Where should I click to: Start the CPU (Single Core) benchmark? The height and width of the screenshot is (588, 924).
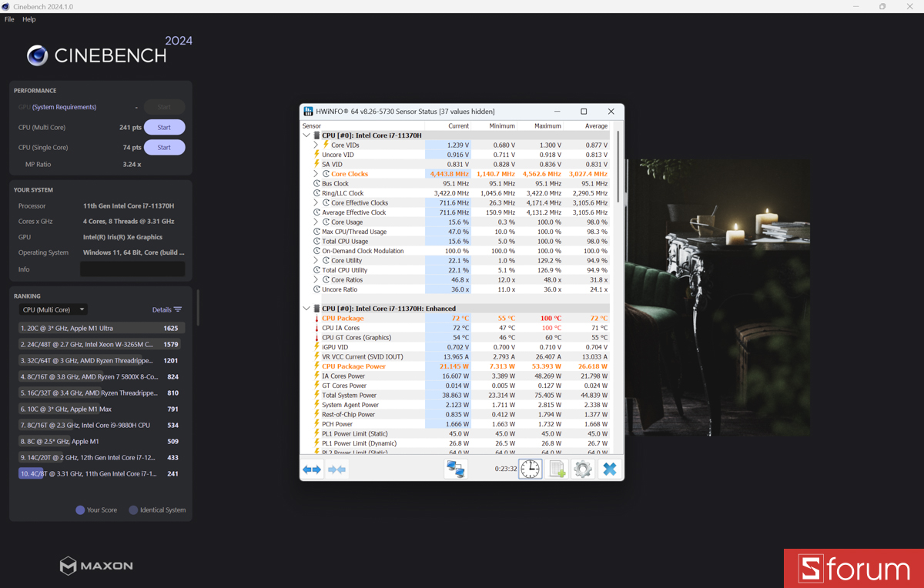click(x=164, y=147)
